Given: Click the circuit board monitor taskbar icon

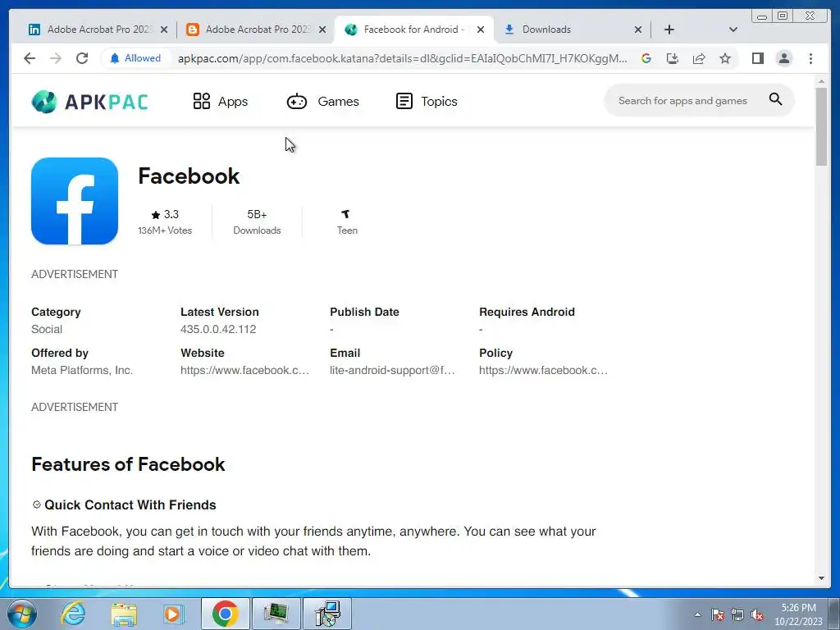Looking at the screenshot, I should (276, 614).
